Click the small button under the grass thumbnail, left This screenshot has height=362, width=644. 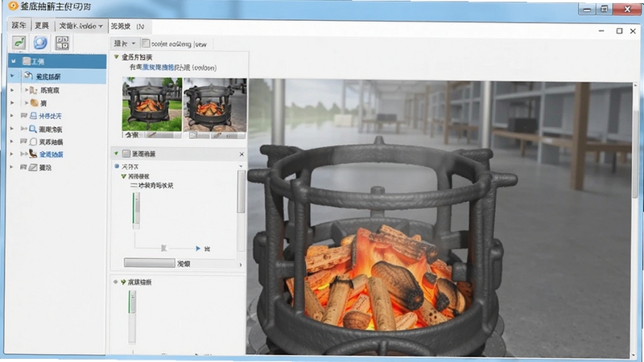coord(132,134)
